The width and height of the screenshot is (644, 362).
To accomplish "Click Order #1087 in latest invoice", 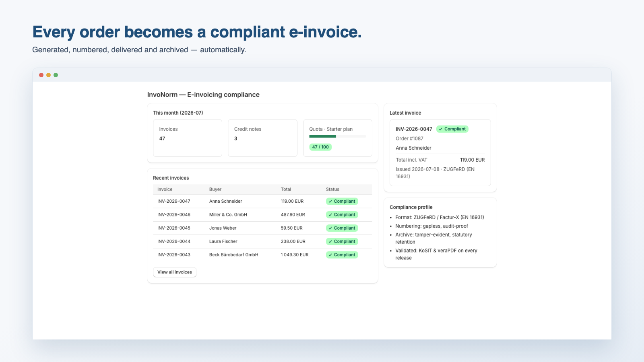I will (x=409, y=139).
